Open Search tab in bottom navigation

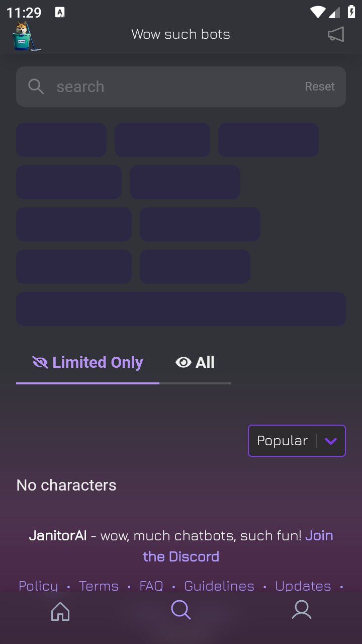(x=181, y=610)
